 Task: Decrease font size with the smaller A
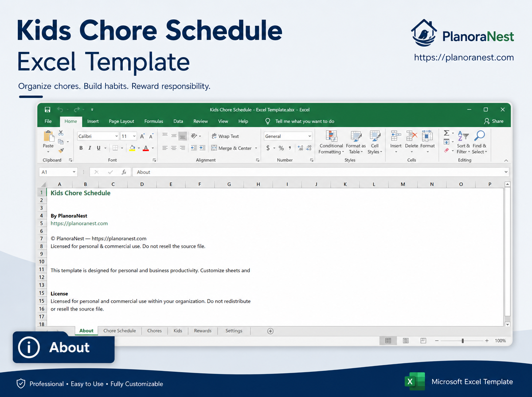click(x=152, y=136)
